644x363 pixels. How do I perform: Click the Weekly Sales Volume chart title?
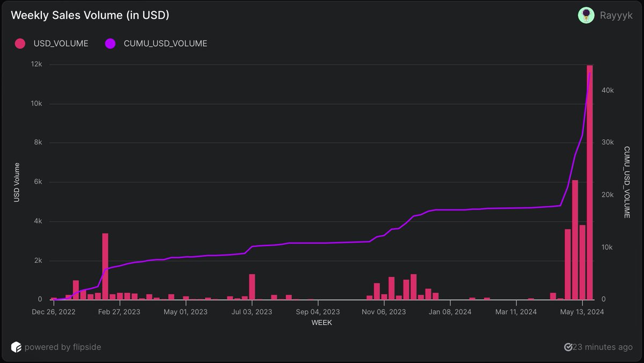[89, 15]
